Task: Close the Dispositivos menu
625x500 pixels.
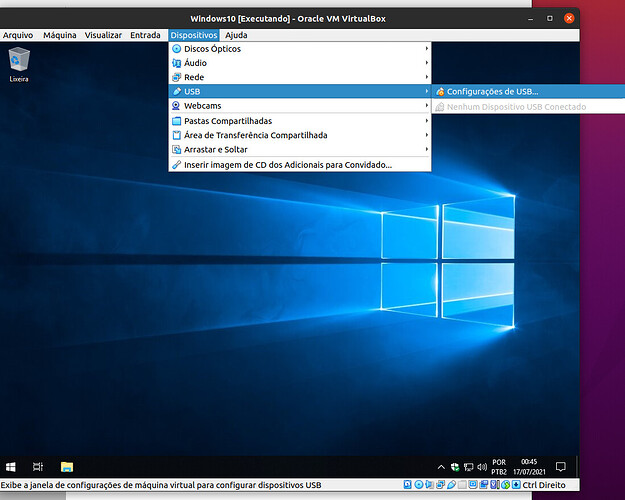Action: coord(194,35)
